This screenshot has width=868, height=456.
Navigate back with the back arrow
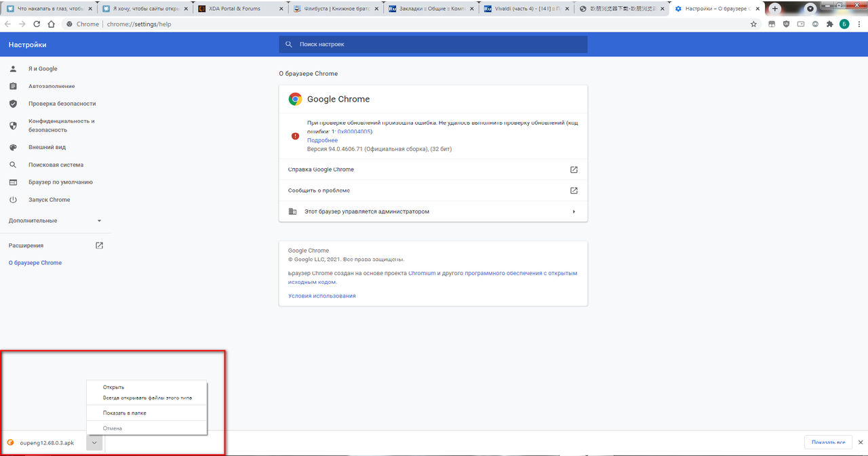click(x=8, y=24)
